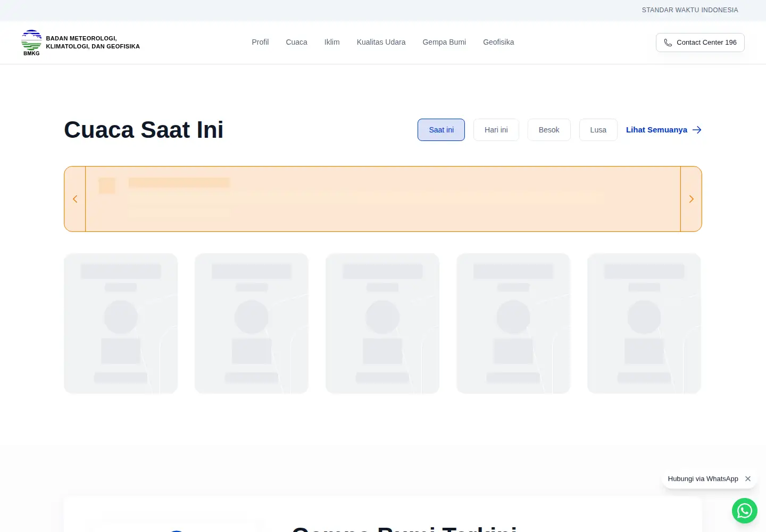Open the Profil menu
Viewport: 766px width, 532px height.
pyautogui.click(x=260, y=42)
